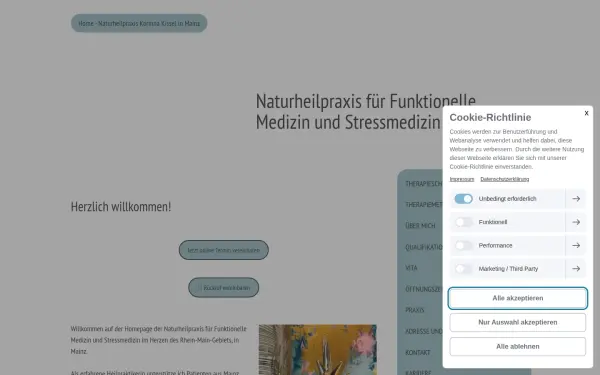
Task: Enable the 'Funktionell' cookie switch
Action: pos(463,222)
